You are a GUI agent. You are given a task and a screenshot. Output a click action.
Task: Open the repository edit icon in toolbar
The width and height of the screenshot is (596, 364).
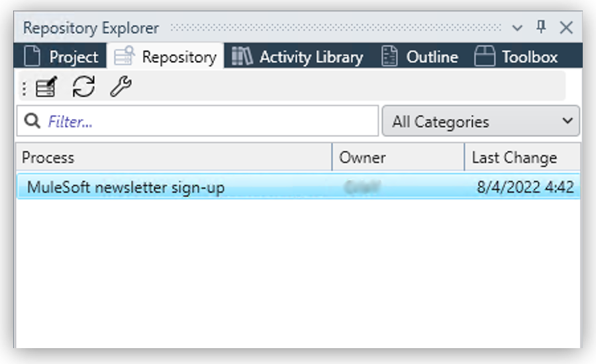46,87
